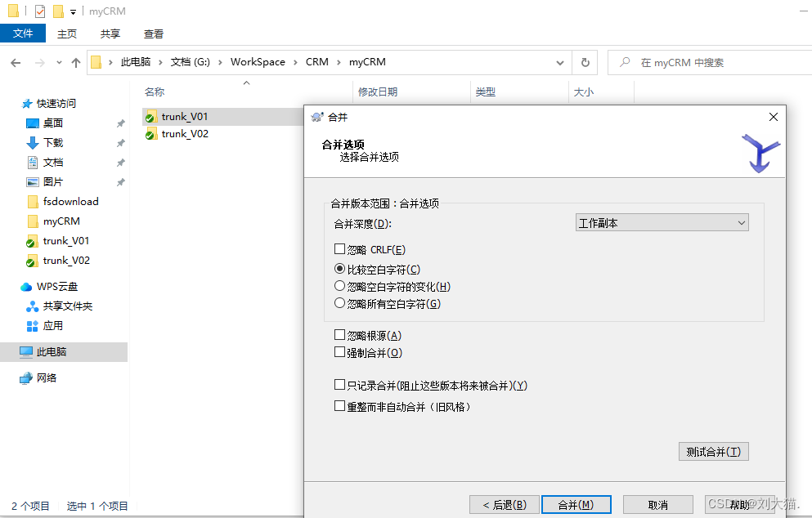Unpin 图片 via its pin icon
Image resolution: width=812 pixels, height=518 pixels.
click(x=121, y=182)
